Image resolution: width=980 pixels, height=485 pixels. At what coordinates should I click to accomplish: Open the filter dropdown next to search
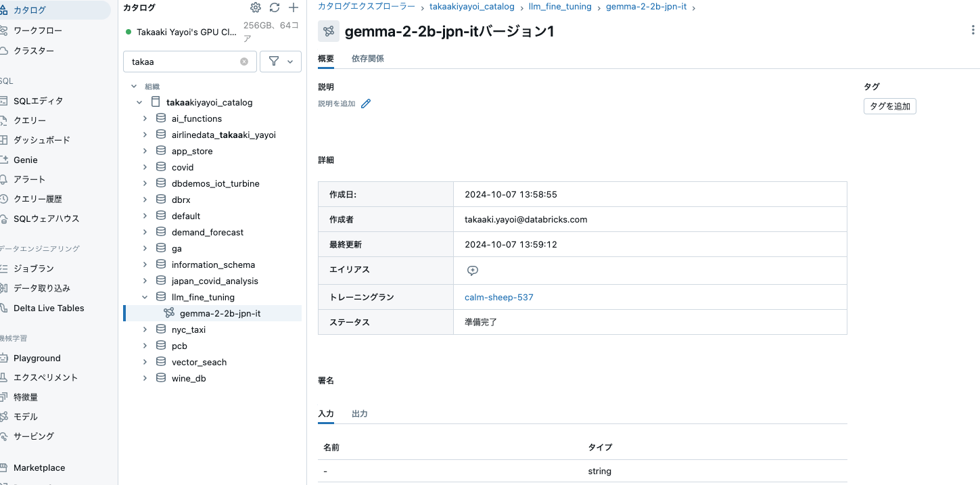281,62
